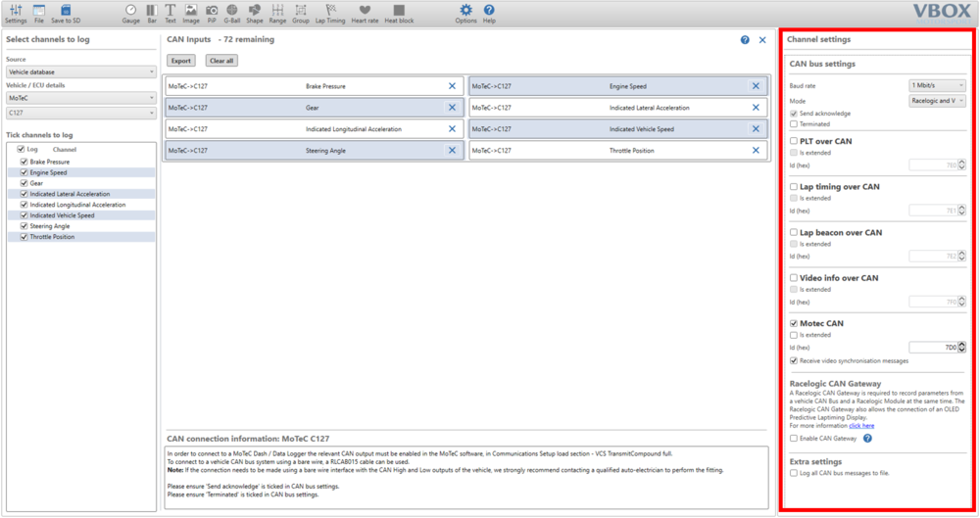Add an Image element

click(191, 13)
